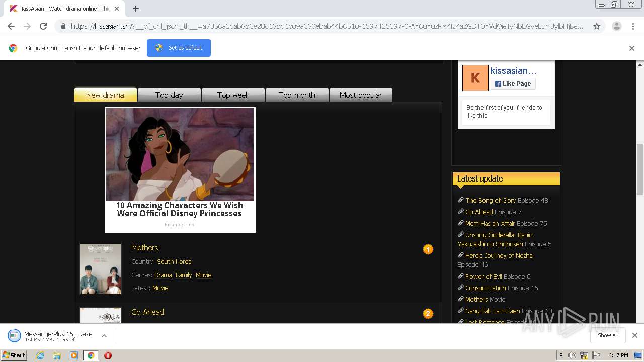Switch to Top month tab
The width and height of the screenshot is (644, 362).
(x=297, y=95)
